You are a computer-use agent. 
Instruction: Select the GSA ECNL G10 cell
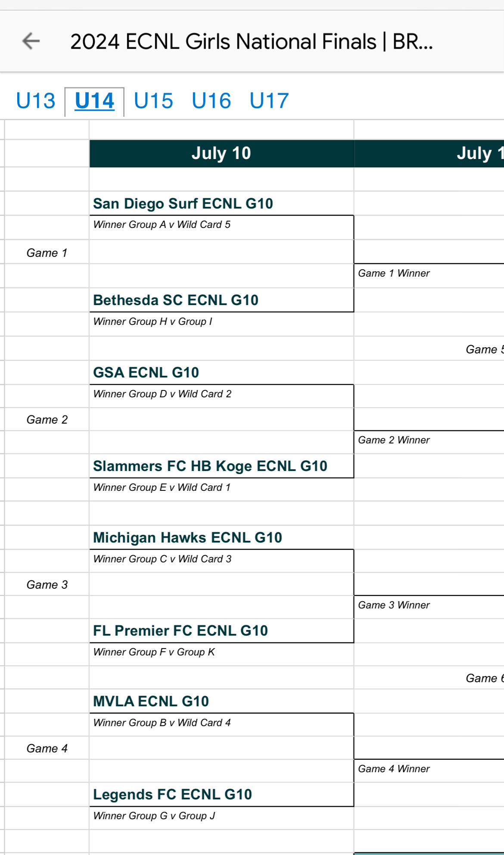pyautogui.click(x=146, y=373)
